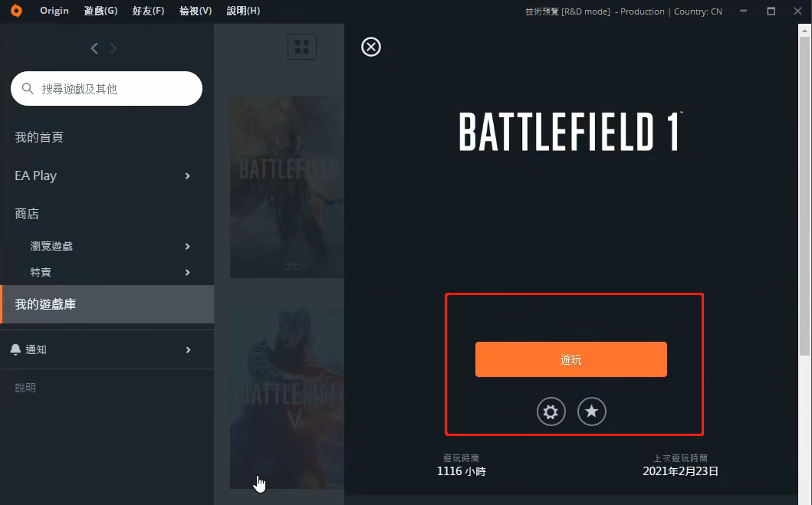The height and width of the screenshot is (505, 812).
Task: Minimize the Origin window
Action: (744, 11)
